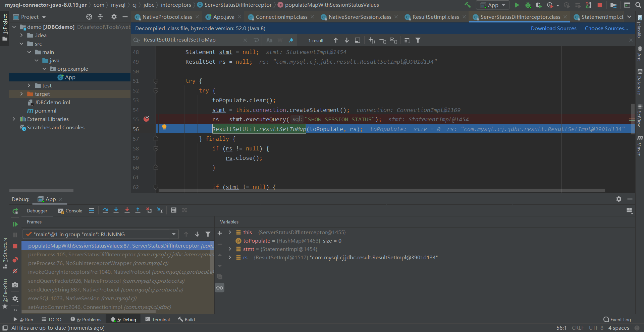
Task: Click the Step Over debug icon
Action: [x=105, y=210]
